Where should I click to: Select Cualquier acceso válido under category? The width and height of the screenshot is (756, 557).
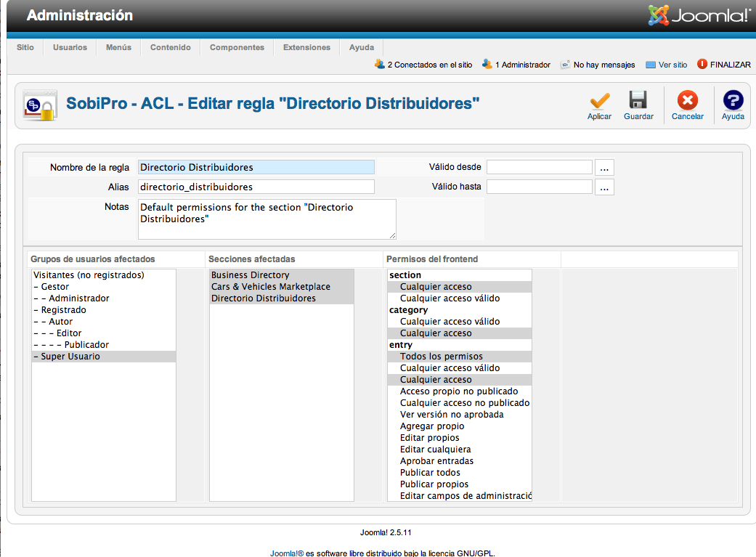460,321
